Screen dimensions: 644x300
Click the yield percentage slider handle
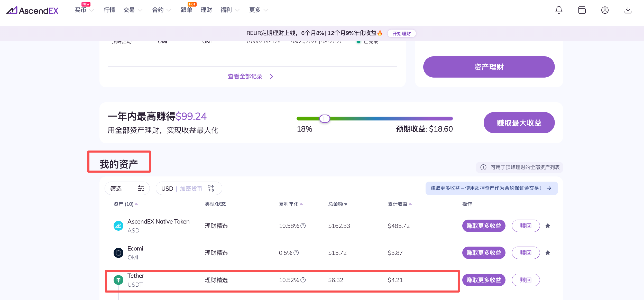[x=325, y=118]
